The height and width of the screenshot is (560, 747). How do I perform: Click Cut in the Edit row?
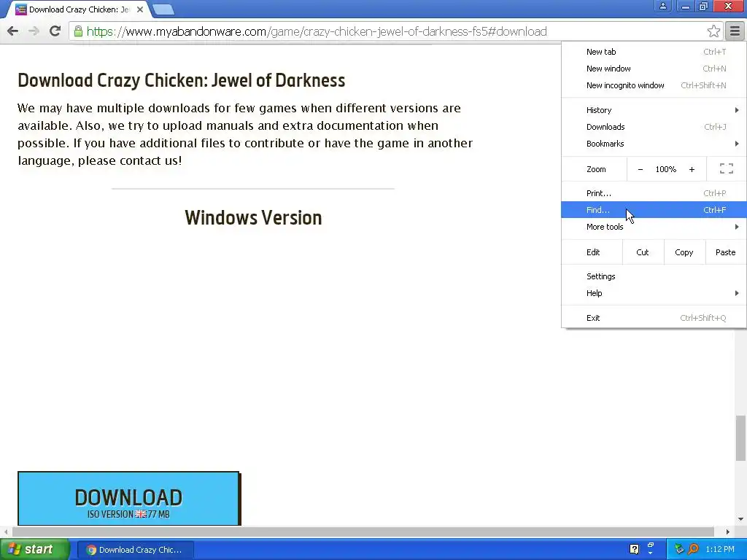643,252
